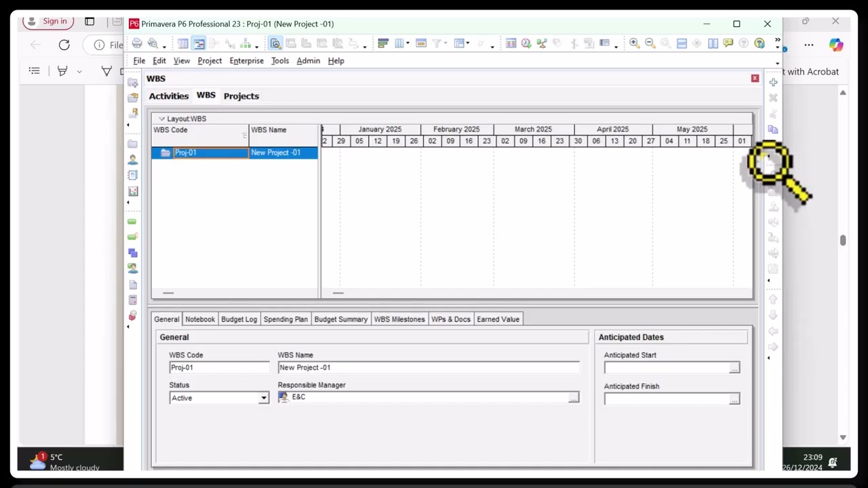Select the Gantt Chart view icon

[x=199, y=43]
